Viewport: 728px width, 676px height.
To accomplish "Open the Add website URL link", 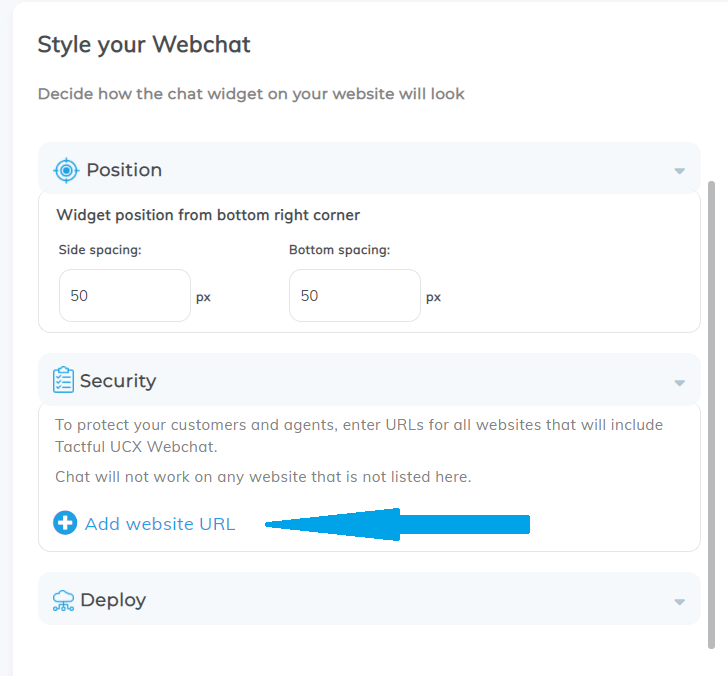I will click(x=160, y=524).
